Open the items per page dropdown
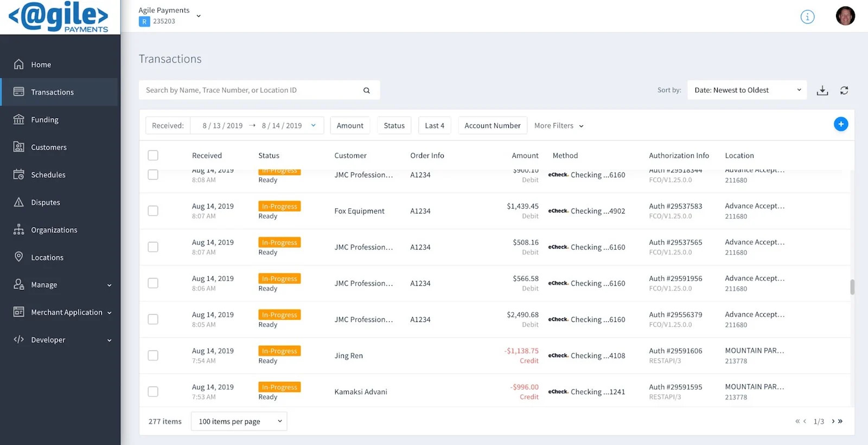 239,421
